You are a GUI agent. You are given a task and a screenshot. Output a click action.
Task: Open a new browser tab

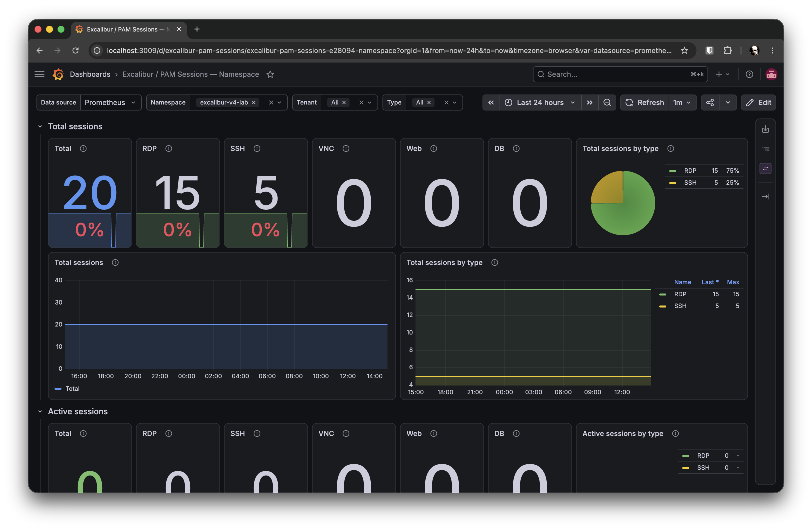click(x=197, y=29)
